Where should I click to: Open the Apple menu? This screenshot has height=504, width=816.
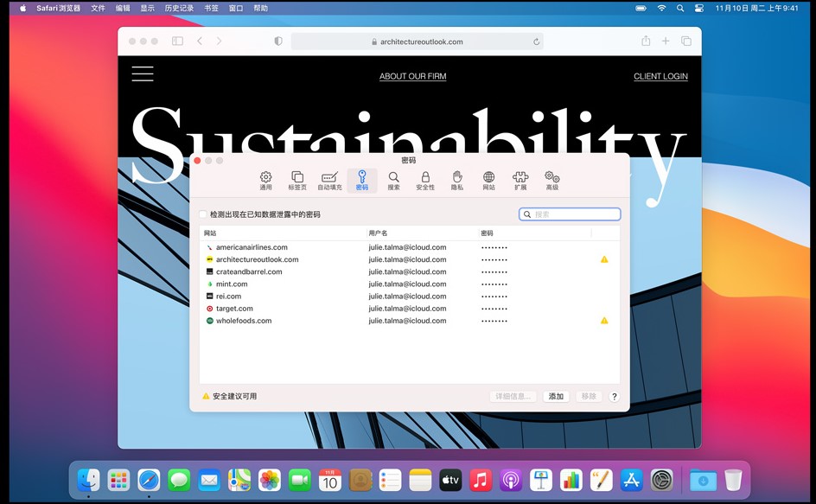[22, 8]
